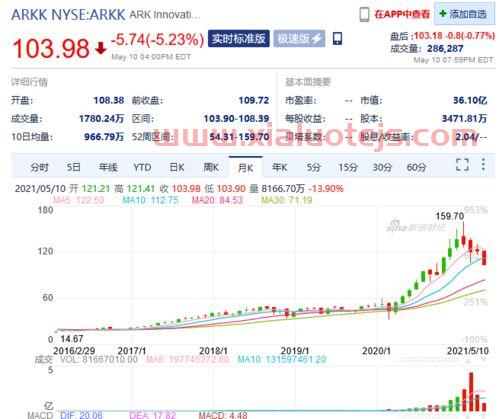Click the mobile device icon beside 极速版

[x=337, y=39]
